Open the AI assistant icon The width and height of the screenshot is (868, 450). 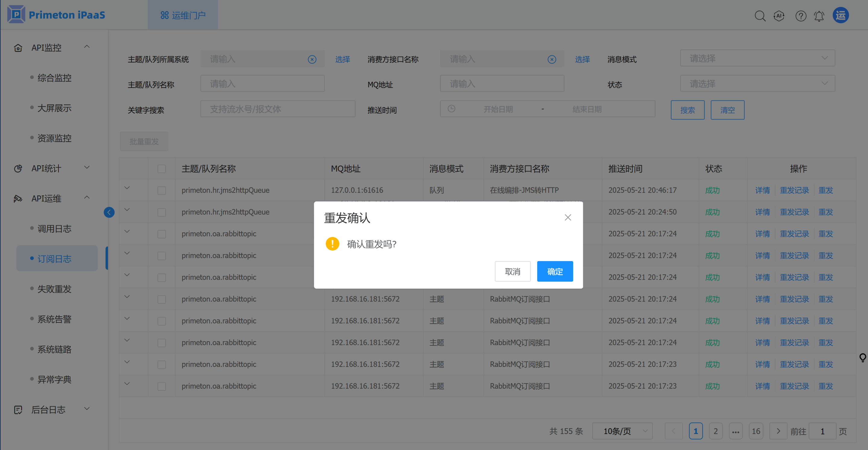coord(779,16)
